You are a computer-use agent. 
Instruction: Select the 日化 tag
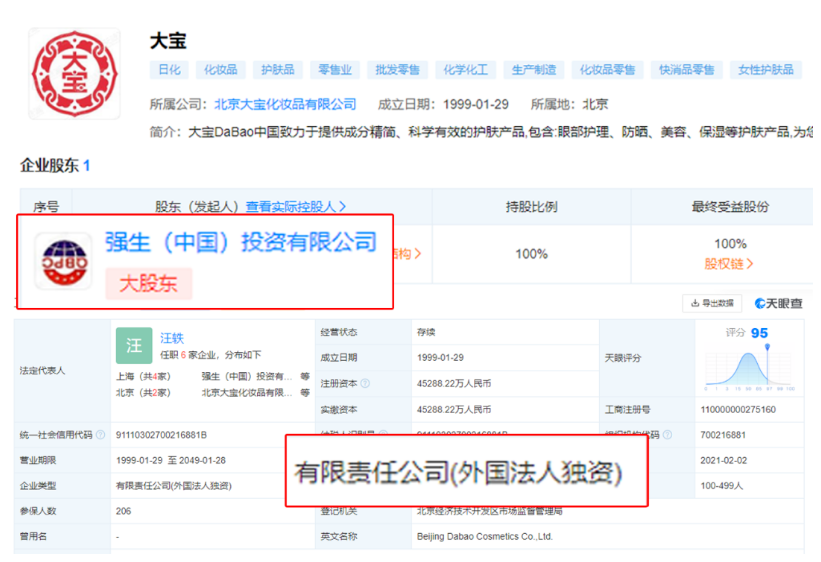pyautogui.click(x=169, y=70)
